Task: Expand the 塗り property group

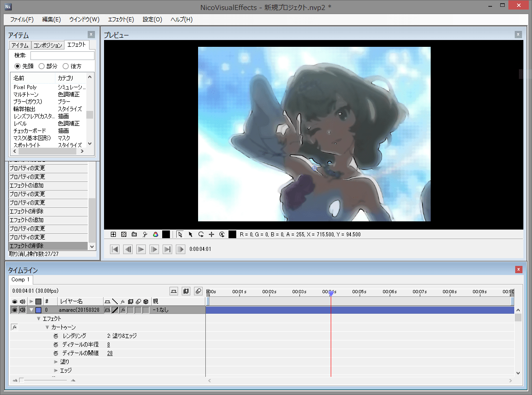Action: 55,362
